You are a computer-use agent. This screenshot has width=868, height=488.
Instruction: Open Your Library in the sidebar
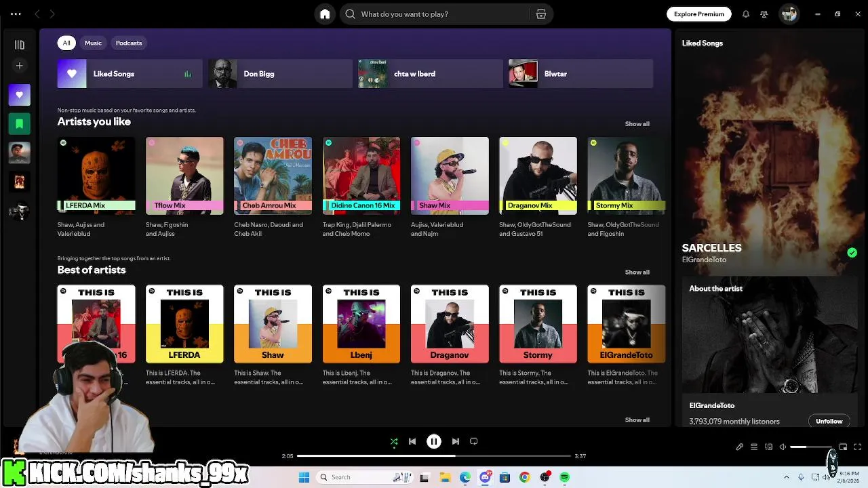[x=20, y=45]
